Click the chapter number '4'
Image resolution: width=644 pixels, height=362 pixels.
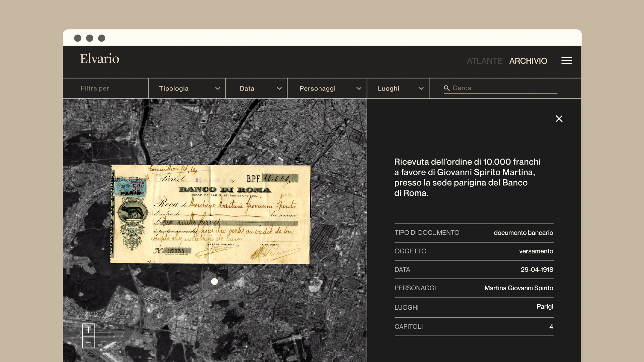551,326
